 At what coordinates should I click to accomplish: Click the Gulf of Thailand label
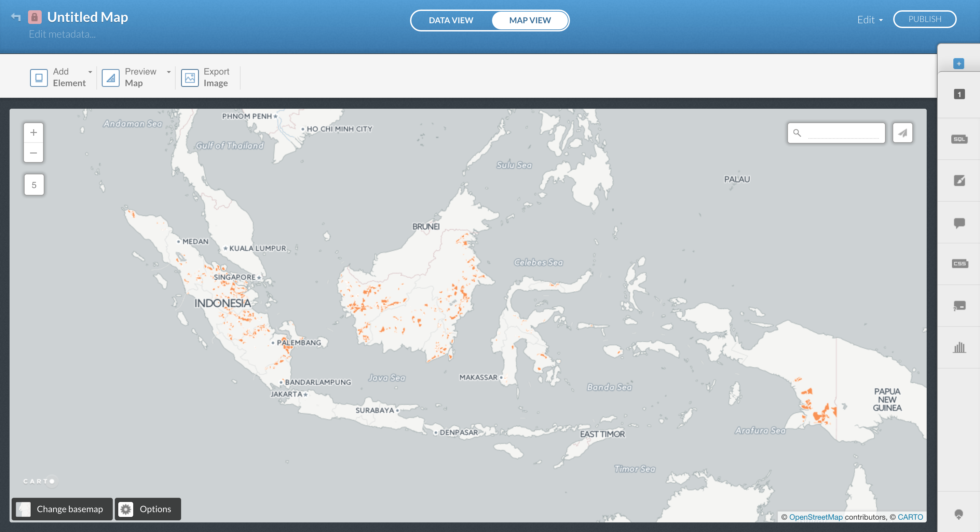coord(229,145)
